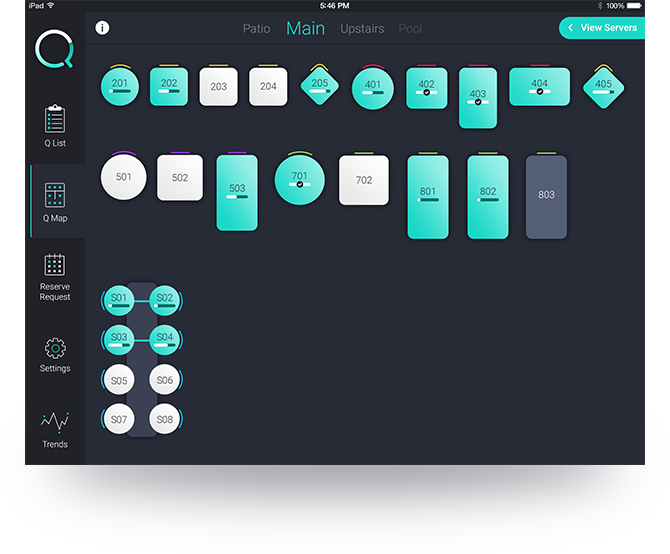Click the View Servers button
Image resolution: width=670 pixels, height=554 pixels.
click(602, 28)
